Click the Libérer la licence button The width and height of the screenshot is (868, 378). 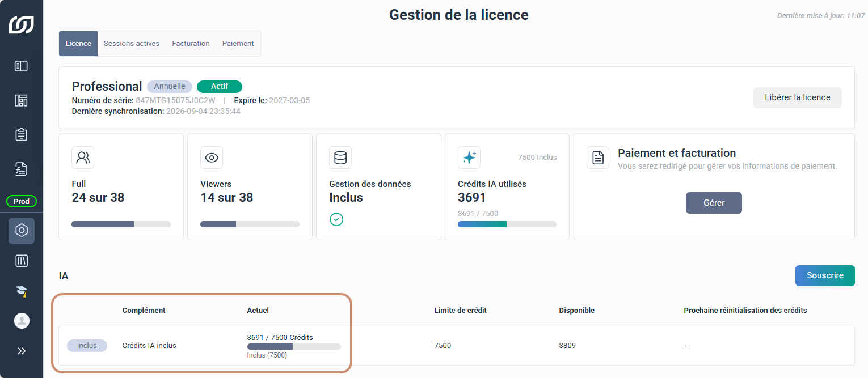coord(797,97)
